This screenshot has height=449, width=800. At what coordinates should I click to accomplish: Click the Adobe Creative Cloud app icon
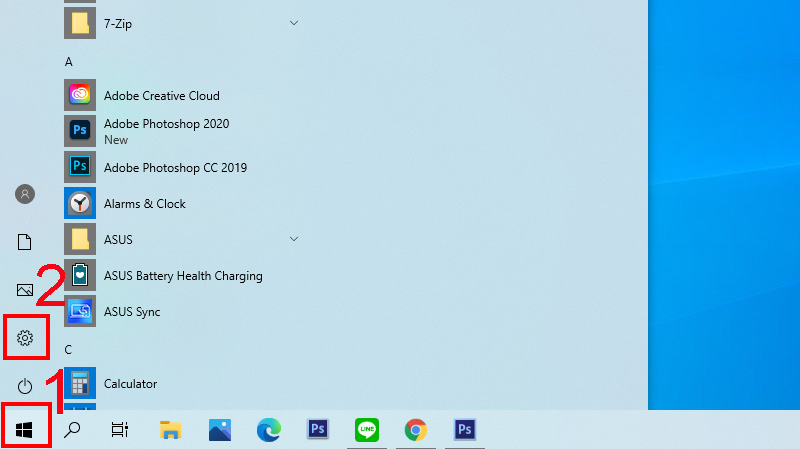point(80,95)
